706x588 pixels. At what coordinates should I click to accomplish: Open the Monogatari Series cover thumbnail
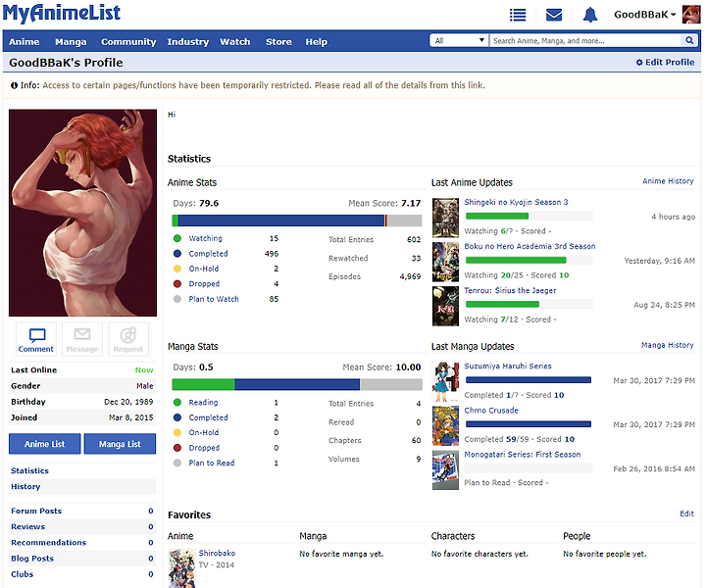[x=445, y=469]
